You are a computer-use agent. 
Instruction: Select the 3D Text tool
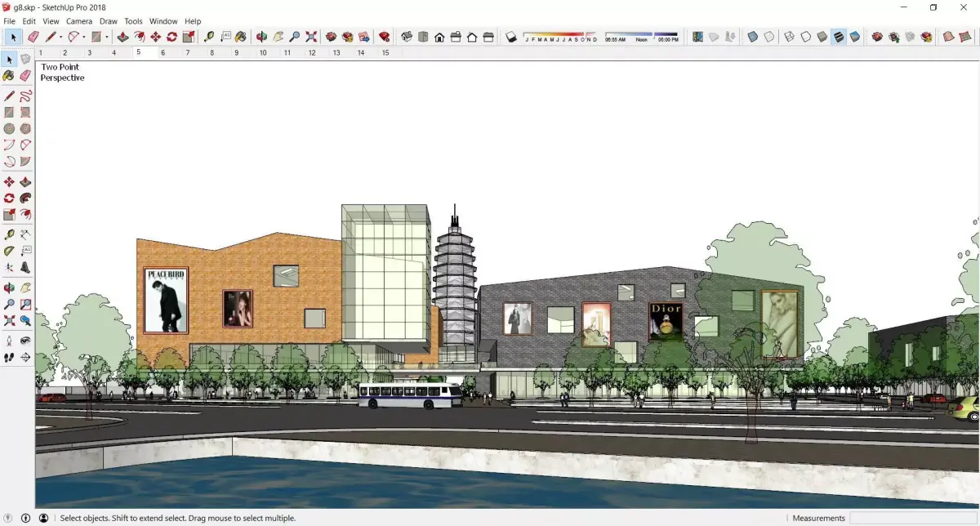point(25,267)
